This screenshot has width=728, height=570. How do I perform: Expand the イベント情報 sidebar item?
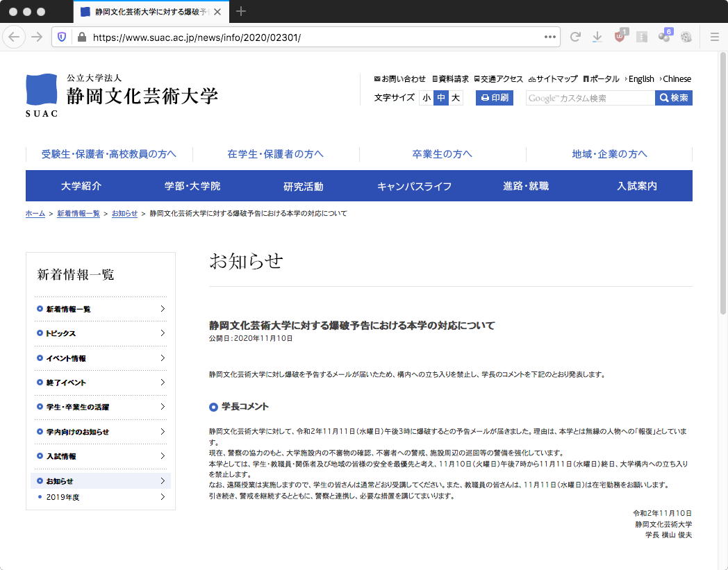(x=101, y=358)
